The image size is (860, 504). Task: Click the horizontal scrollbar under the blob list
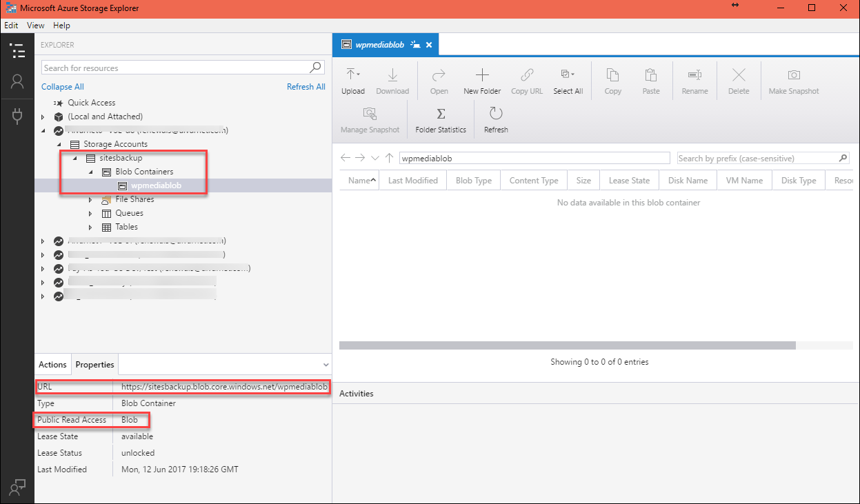(x=567, y=345)
